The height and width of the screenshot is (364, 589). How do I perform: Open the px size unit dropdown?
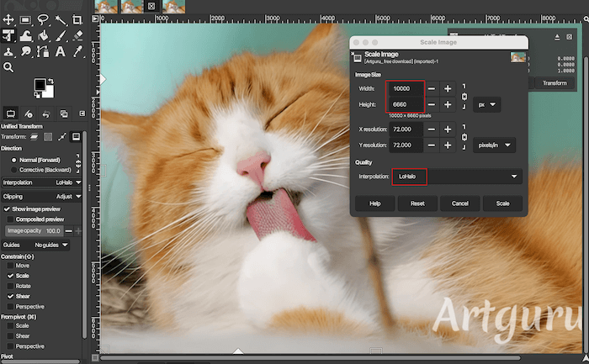(x=487, y=104)
